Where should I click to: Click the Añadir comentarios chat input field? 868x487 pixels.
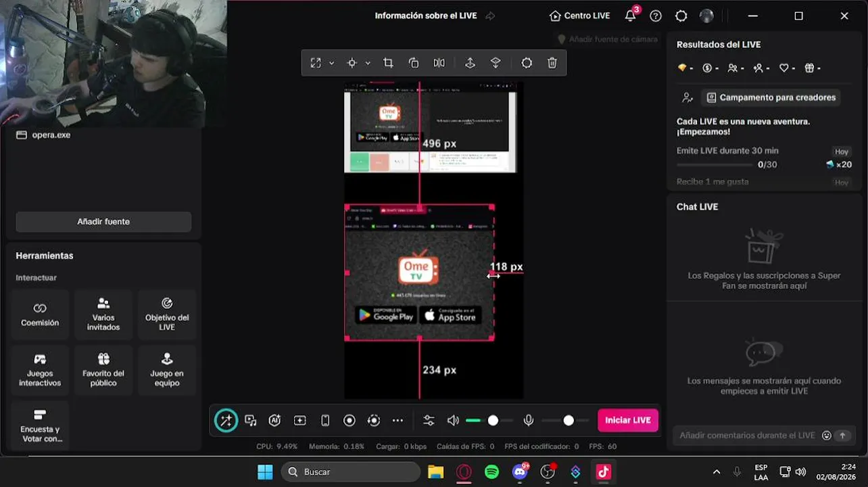coord(747,436)
